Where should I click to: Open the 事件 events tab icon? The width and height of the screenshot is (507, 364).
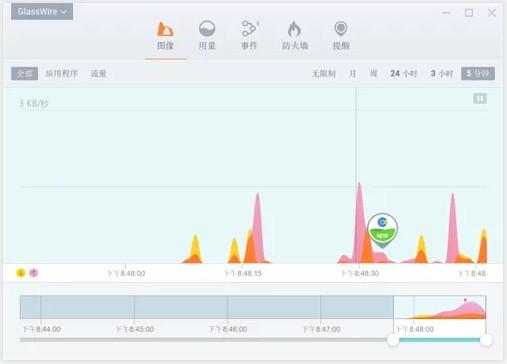250,29
